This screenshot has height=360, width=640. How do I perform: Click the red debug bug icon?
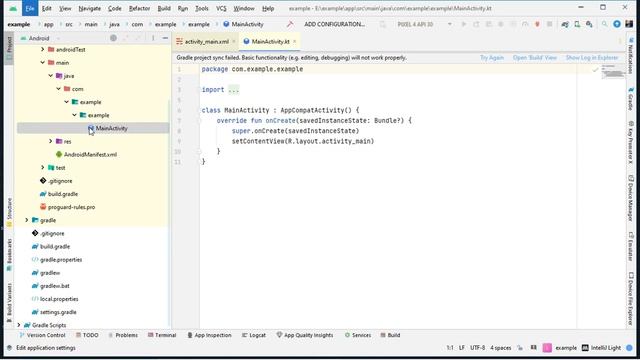click(537, 24)
